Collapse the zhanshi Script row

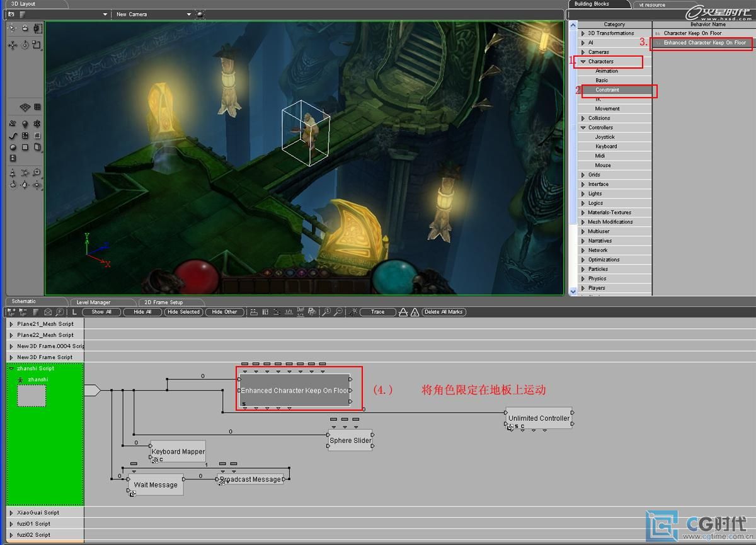pyautogui.click(x=11, y=368)
